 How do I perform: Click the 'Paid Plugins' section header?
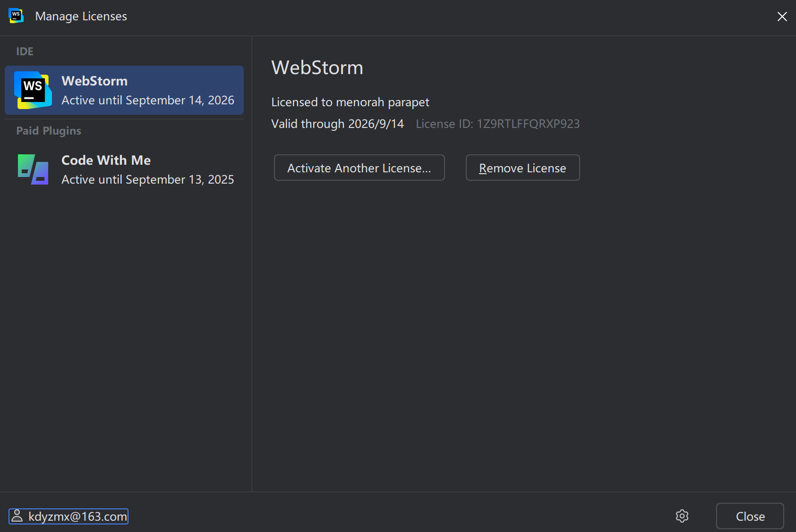[x=49, y=131]
